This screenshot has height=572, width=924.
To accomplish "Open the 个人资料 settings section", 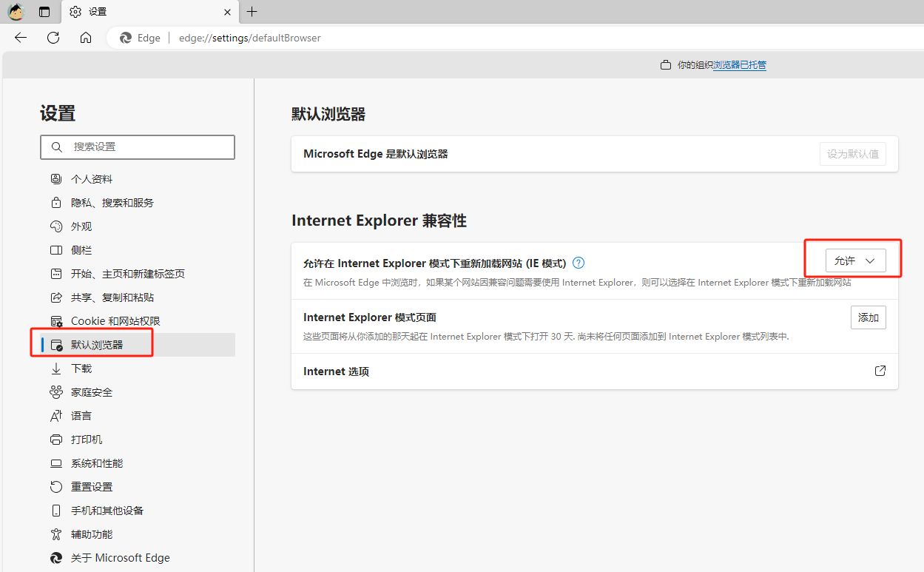I will pos(91,178).
